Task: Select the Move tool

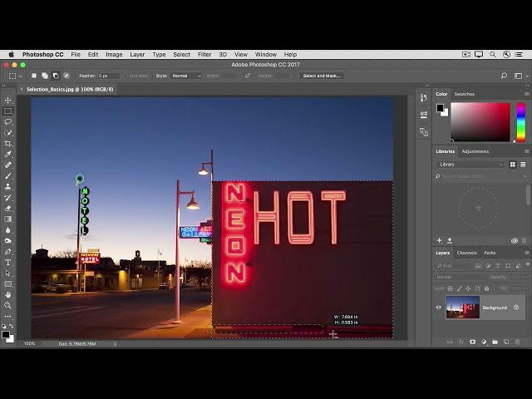Action: click(8, 101)
